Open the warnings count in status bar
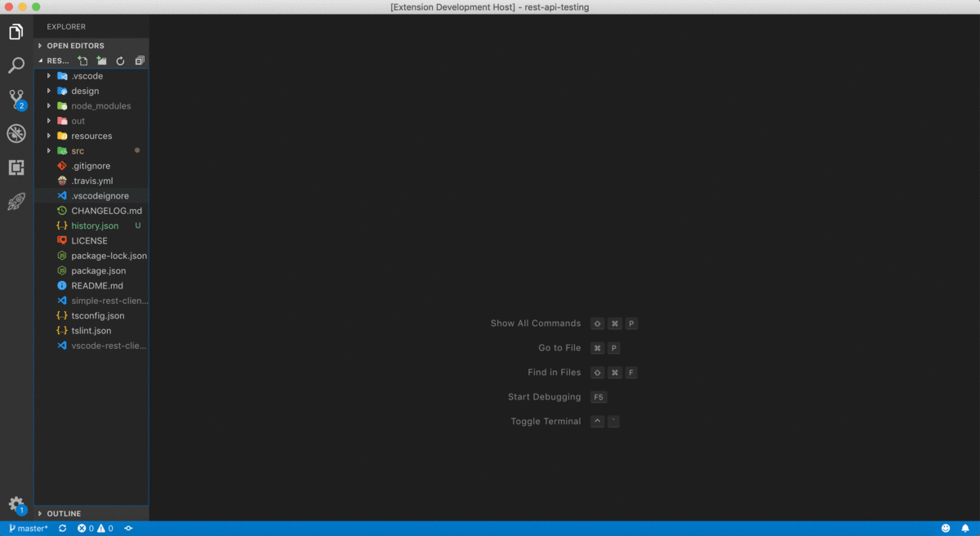980x536 pixels. tap(105, 529)
